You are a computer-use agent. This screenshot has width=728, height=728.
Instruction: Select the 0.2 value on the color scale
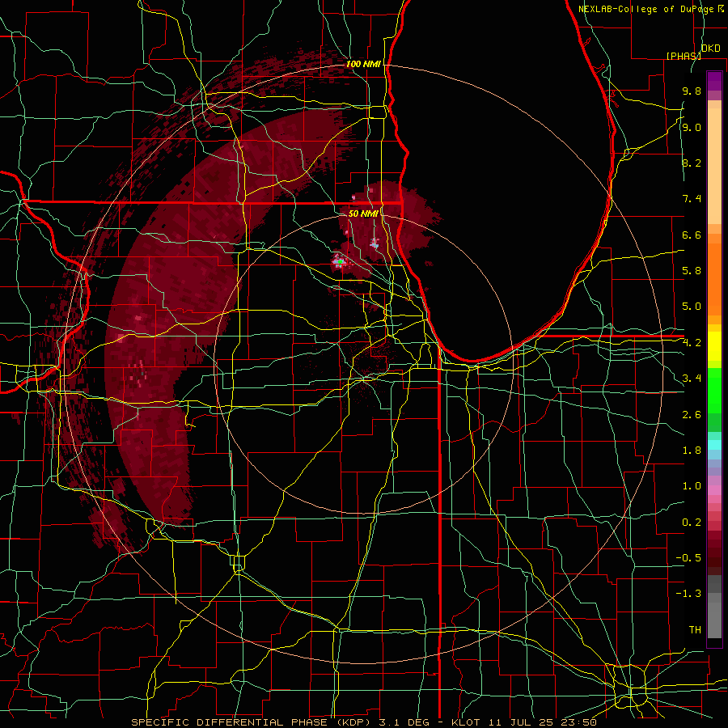[x=692, y=523]
